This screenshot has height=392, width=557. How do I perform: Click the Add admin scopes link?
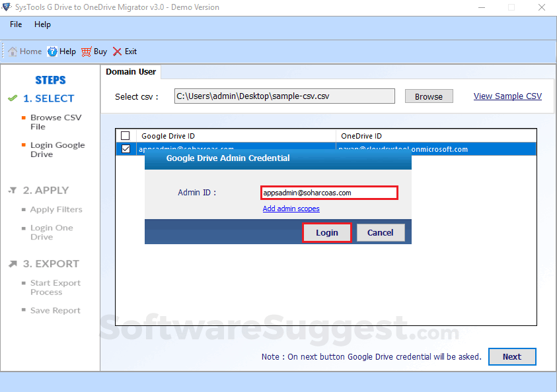point(291,209)
